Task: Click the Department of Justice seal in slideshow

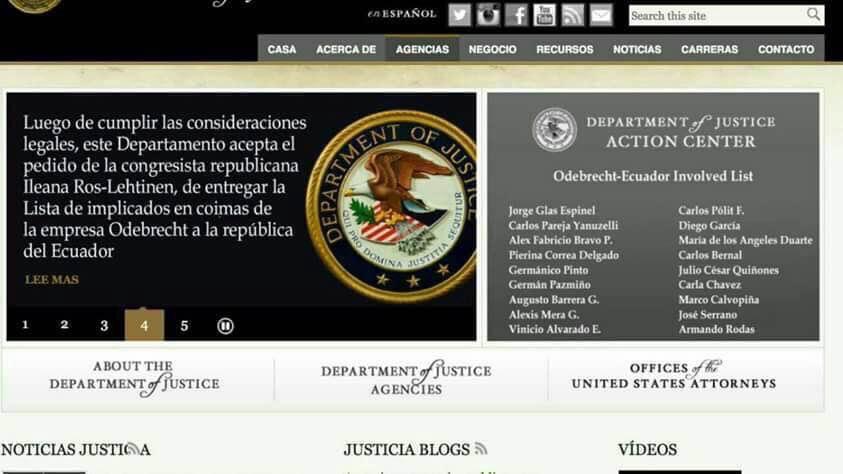Action: [x=391, y=205]
